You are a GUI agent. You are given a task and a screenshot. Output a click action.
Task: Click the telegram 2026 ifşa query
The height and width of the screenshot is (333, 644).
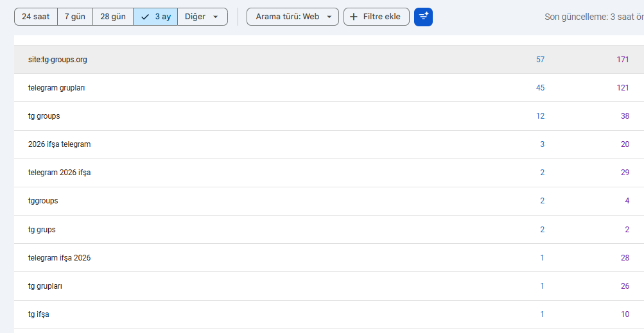60,173
